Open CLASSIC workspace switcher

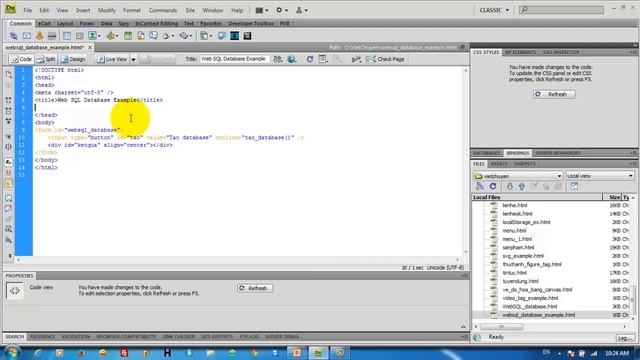pos(494,10)
